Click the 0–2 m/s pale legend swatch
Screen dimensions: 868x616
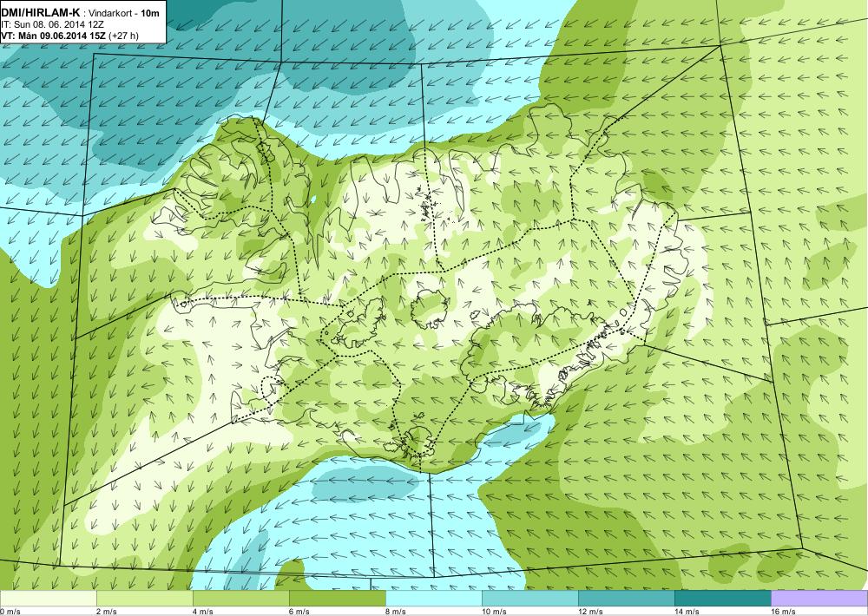[x=48, y=599]
